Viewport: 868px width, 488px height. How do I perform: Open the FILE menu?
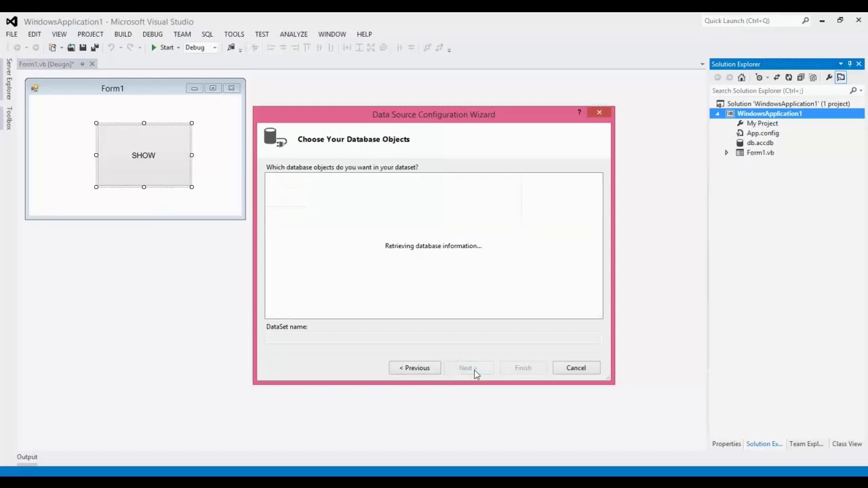pyautogui.click(x=12, y=34)
